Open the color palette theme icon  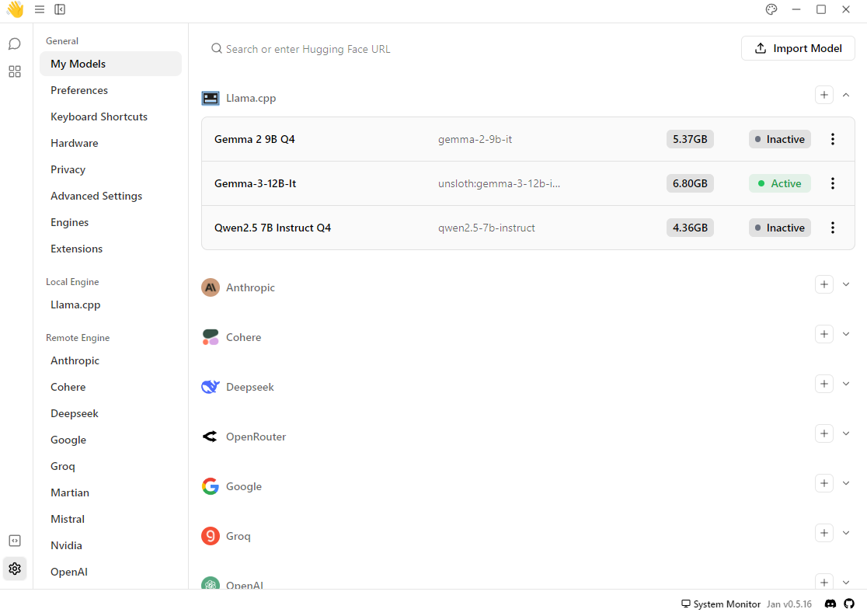pyautogui.click(x=771, y=9)
